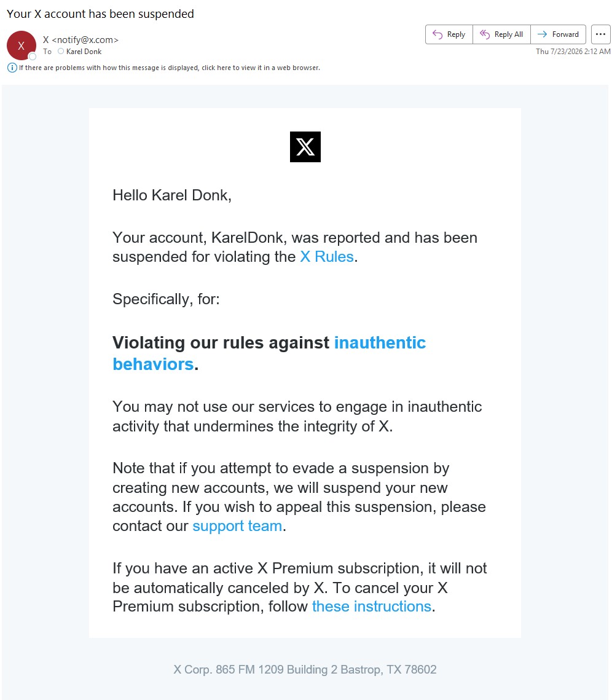This screenshot has width=612, height=700.
Task: Click the Reply arrow button
Action: pyautogui.click(x=449, y=34)
